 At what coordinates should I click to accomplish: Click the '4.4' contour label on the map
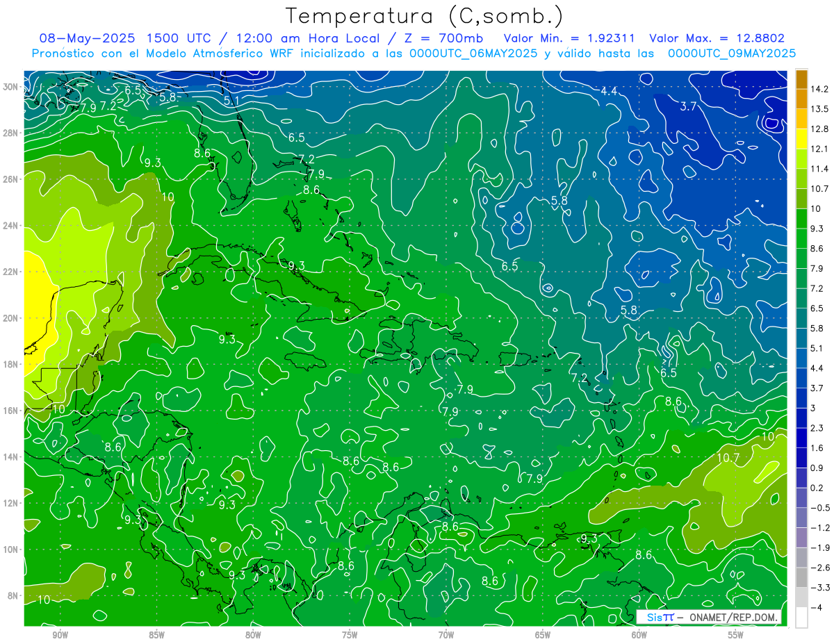(x=610, y=92)
